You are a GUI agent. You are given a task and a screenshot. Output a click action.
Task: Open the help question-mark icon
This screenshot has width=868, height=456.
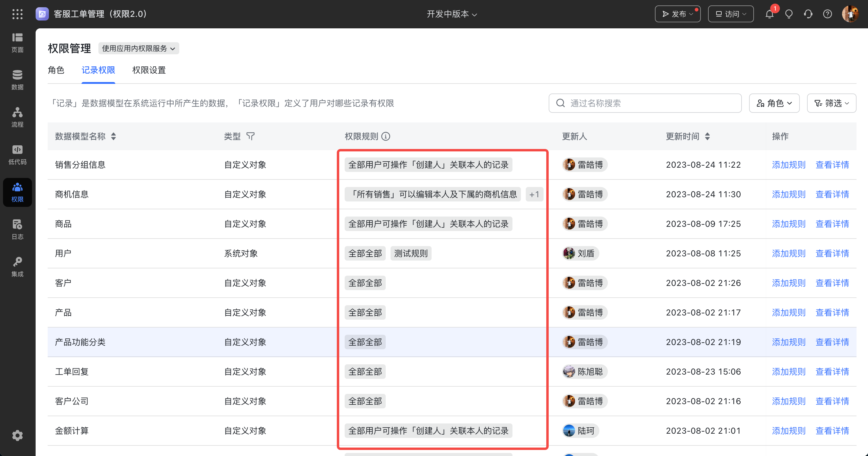(828, 14)
